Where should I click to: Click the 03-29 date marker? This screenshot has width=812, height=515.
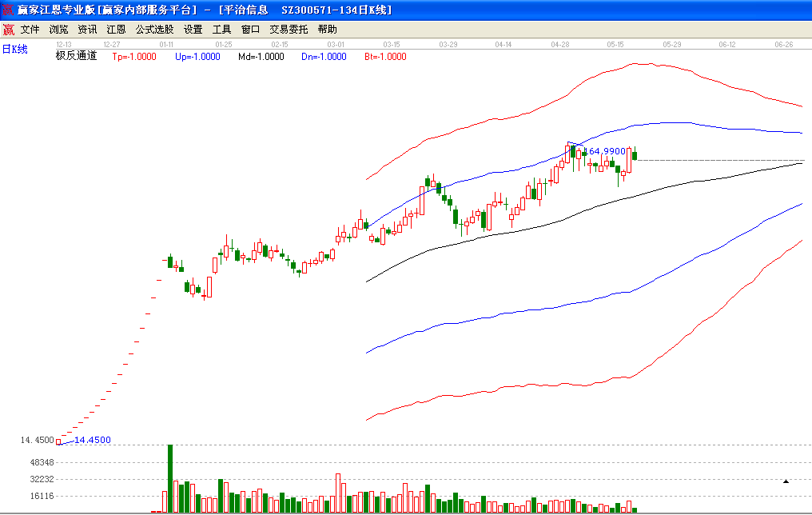(x=448, y=45)
